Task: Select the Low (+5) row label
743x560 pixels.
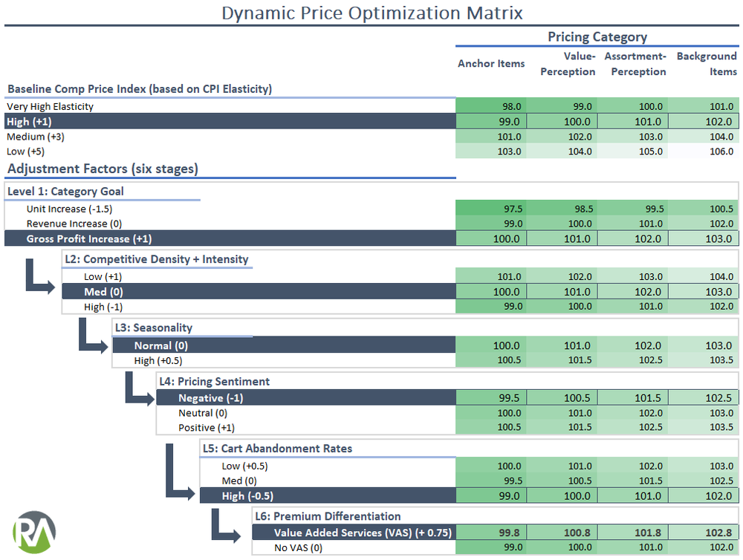Action: tap(25, 152)
